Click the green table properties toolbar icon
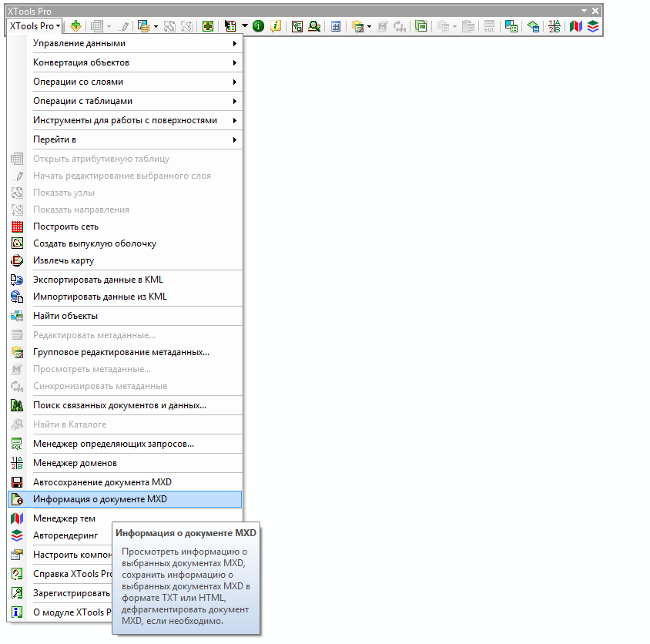 297,26
